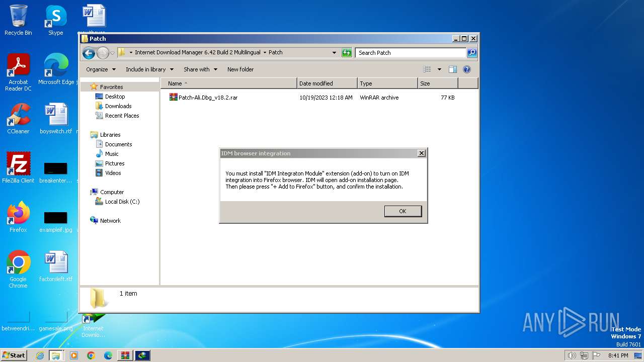Open the recent pages dropdown beside the nav arrows
This screenshot has width=644, height=362.
coord(113,53)
